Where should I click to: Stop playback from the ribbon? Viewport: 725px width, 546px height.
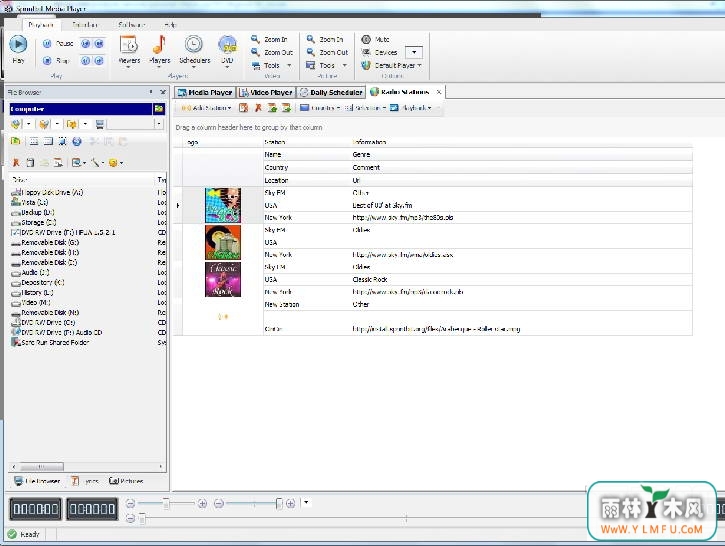(56, 61)
